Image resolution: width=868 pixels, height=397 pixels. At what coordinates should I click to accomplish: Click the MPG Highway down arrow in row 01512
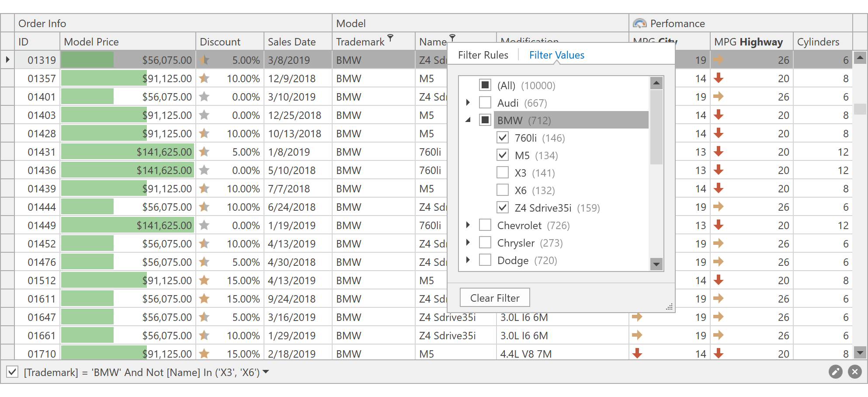719,280
